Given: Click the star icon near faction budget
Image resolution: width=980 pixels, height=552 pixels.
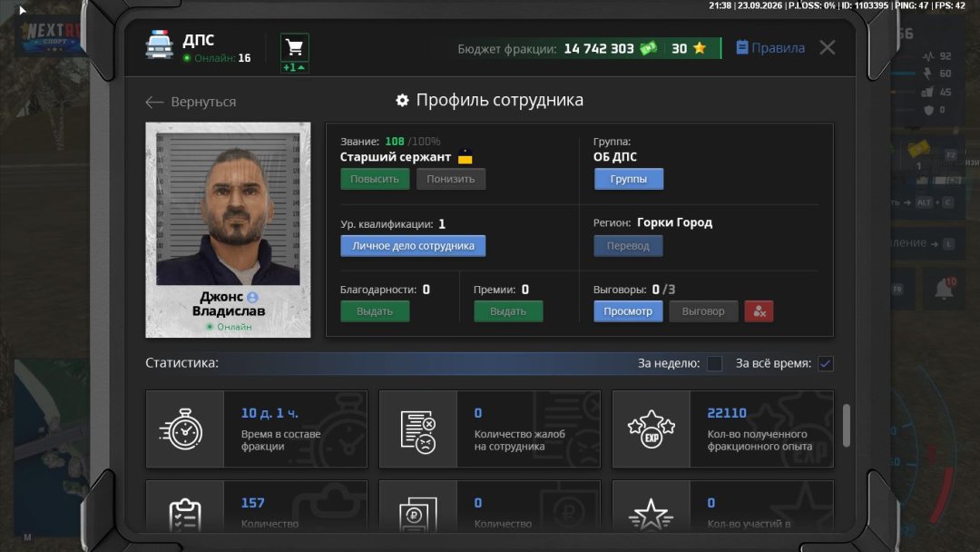Looking at the screenshot, I should click(x=700, y=48).
